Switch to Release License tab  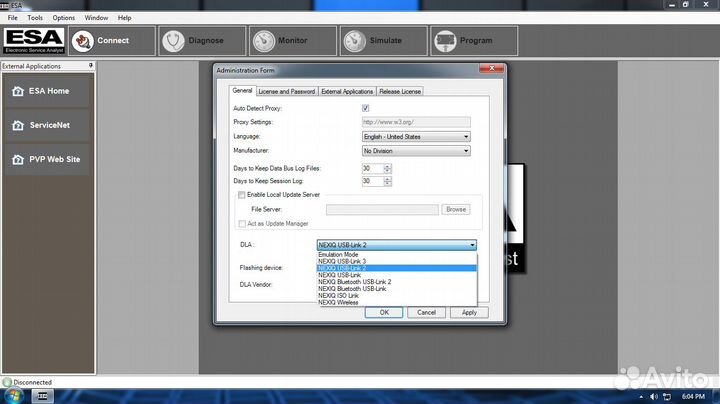coord(400,91)
